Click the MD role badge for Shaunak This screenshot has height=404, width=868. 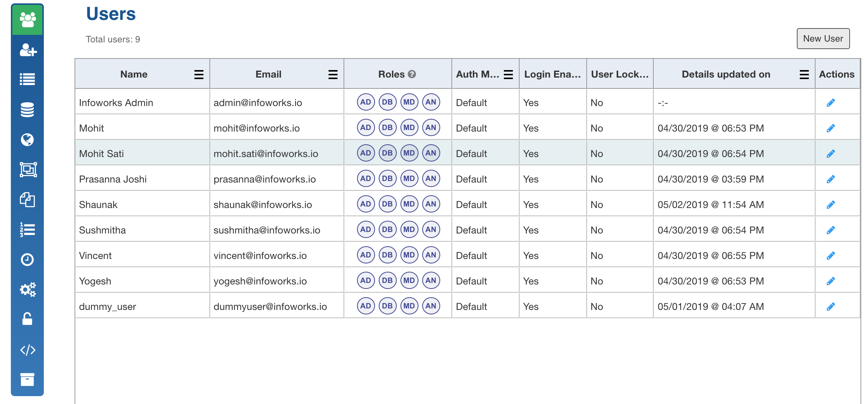(409, 204)
